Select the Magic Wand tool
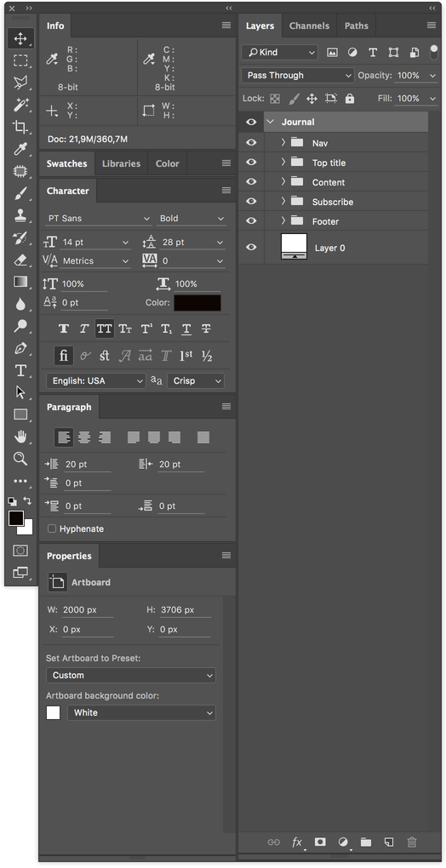 (20, 105)
